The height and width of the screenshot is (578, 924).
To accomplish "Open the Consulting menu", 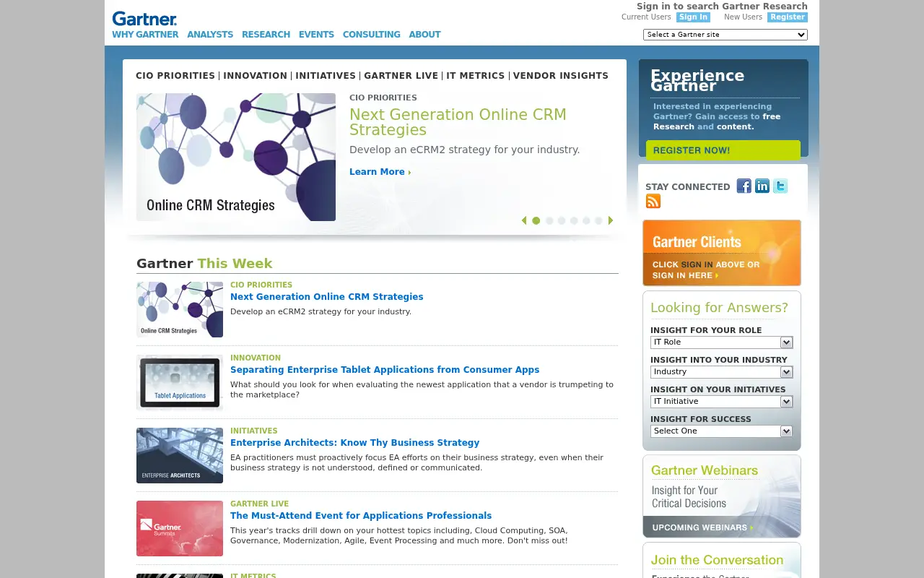I will [371, 35].
